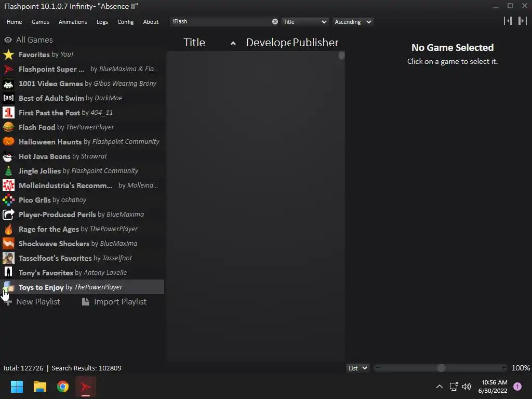This screenshot has height=399, width=532.
Task: Click the Flash Food burger icon
Action: pos(8,127)
